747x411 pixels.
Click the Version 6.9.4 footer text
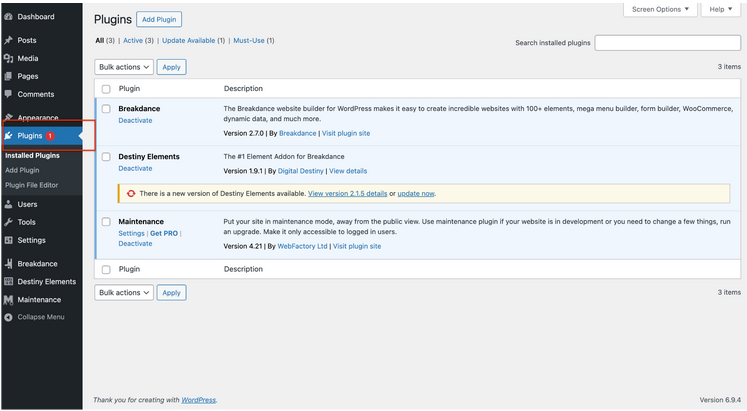click(x=720, y=400)
